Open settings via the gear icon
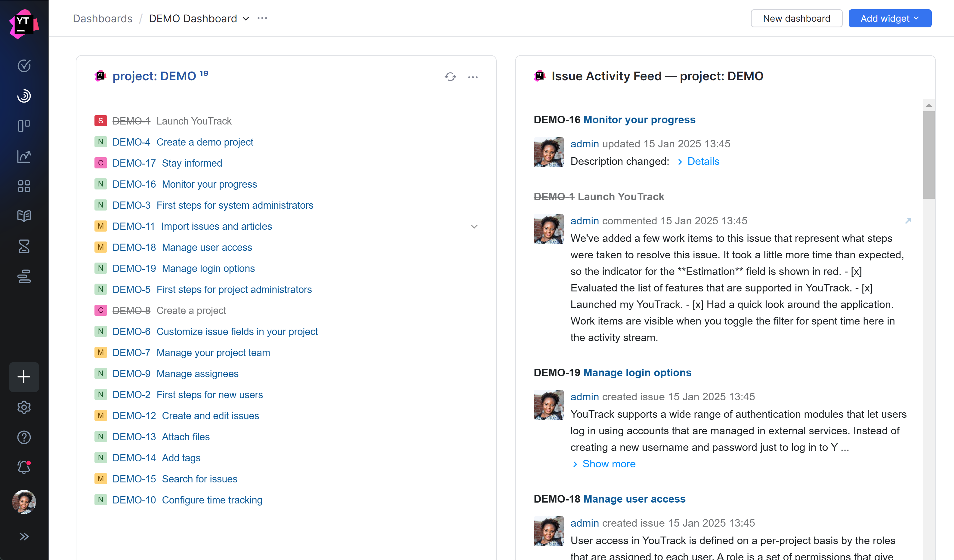The width and height of the screenshot is (954, 560). pos(24,407)
